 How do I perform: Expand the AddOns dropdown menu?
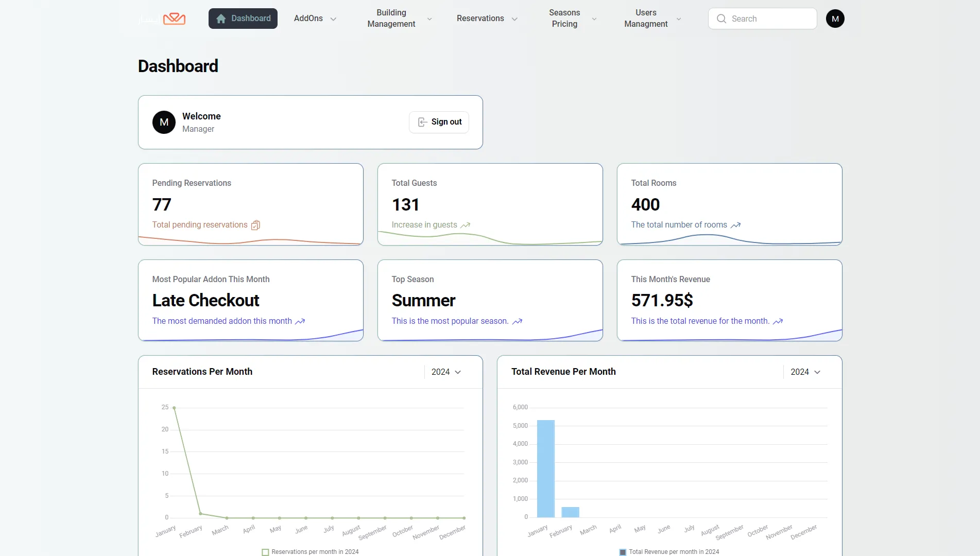315,19
